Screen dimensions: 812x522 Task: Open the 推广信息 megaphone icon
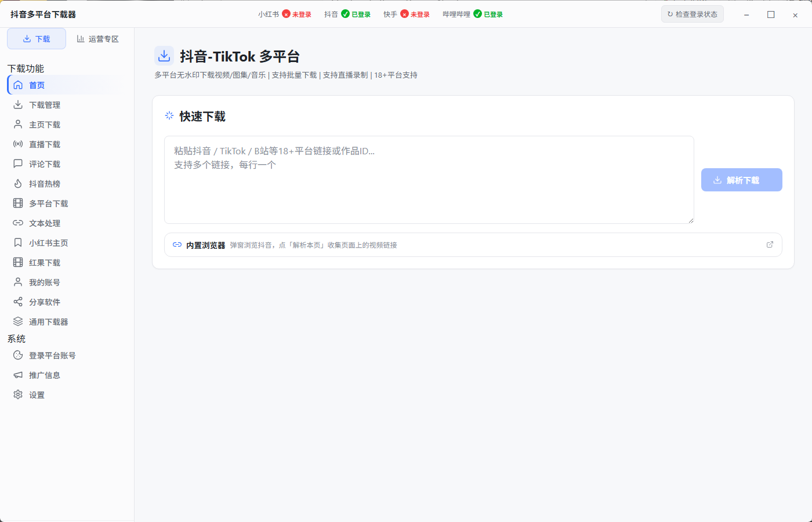coord(18,375)
